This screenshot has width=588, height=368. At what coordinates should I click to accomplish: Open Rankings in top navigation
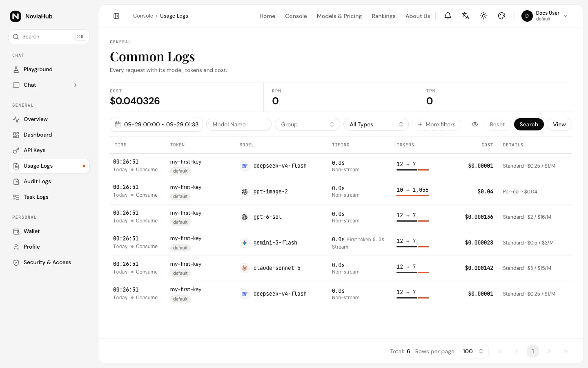383,16
